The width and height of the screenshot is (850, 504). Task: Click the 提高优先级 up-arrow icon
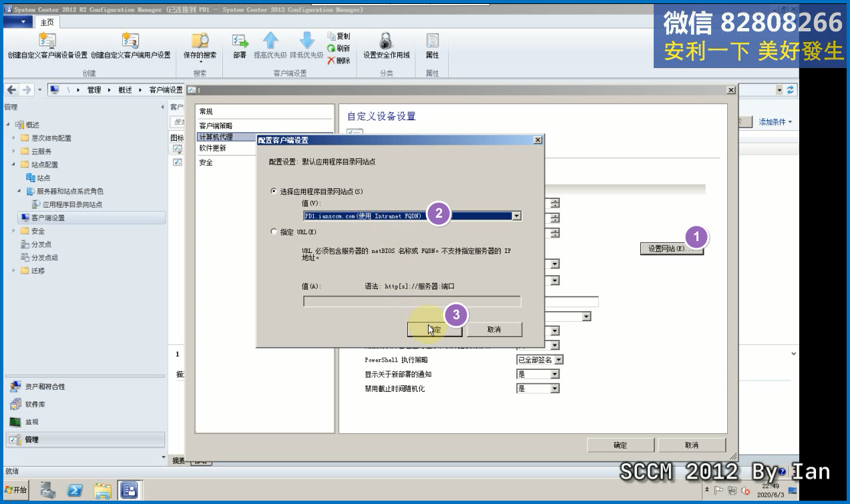point(270,40)
